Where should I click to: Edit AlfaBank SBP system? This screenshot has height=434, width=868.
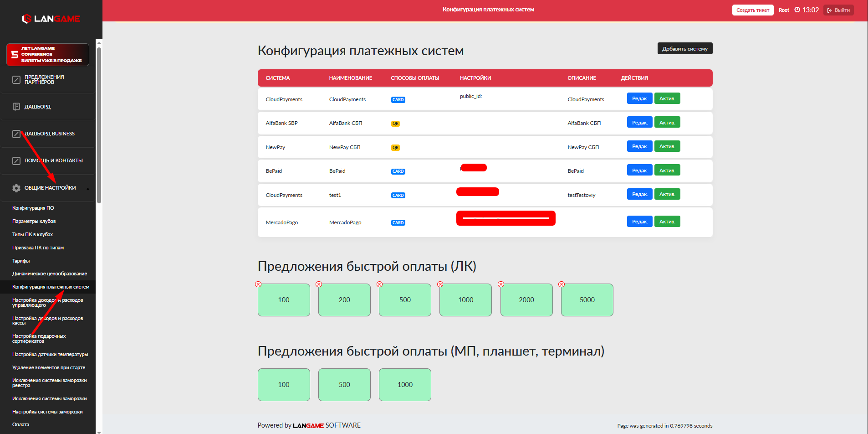tap(640, 122)
